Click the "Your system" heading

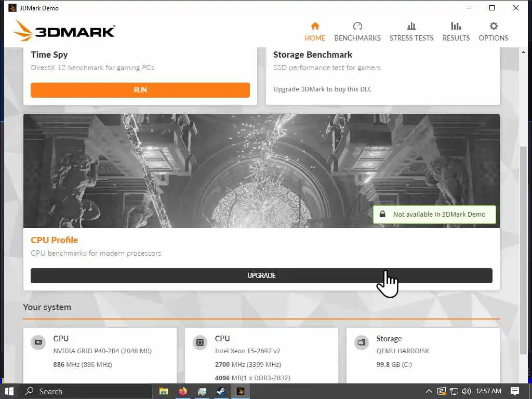[47, 308]
